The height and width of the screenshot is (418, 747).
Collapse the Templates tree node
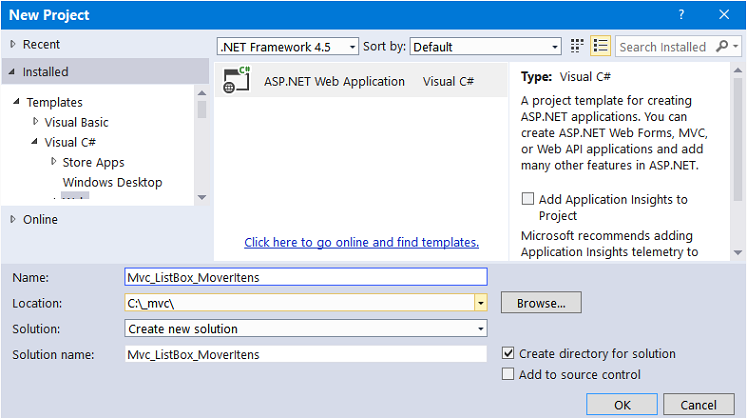point(17,102)
